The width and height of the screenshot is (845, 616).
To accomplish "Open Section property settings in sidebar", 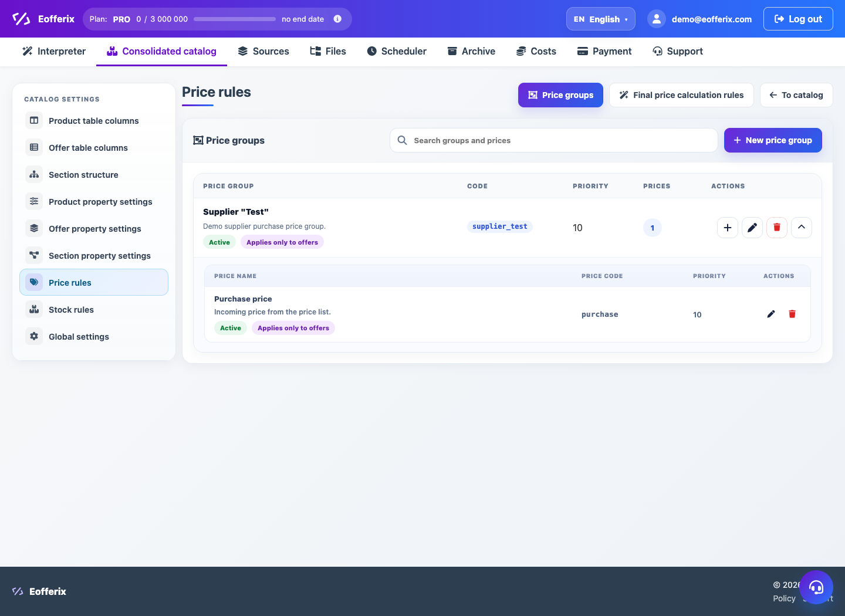I will point(94,255).
